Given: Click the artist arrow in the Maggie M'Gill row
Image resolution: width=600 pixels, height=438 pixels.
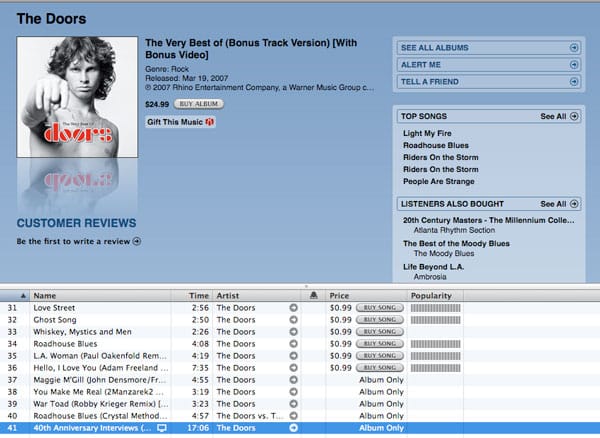Looking at the screenshot, I should 293,380.
